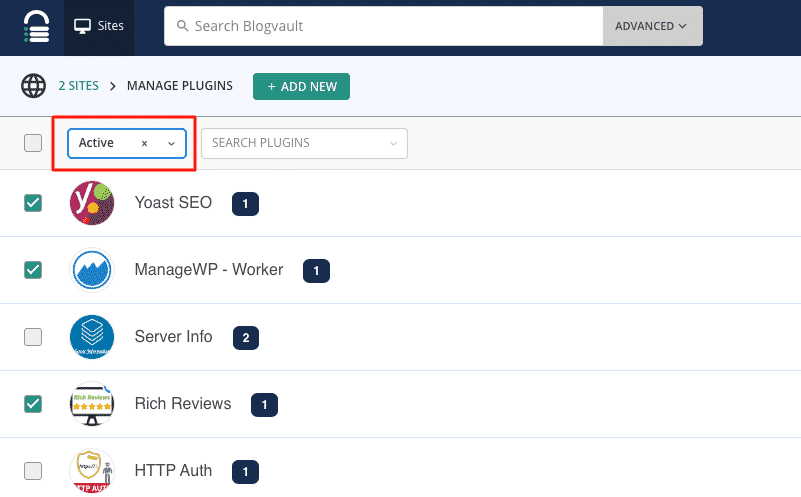
Task: Click the monitor icon beside Sites
Action: click(82, 26)
